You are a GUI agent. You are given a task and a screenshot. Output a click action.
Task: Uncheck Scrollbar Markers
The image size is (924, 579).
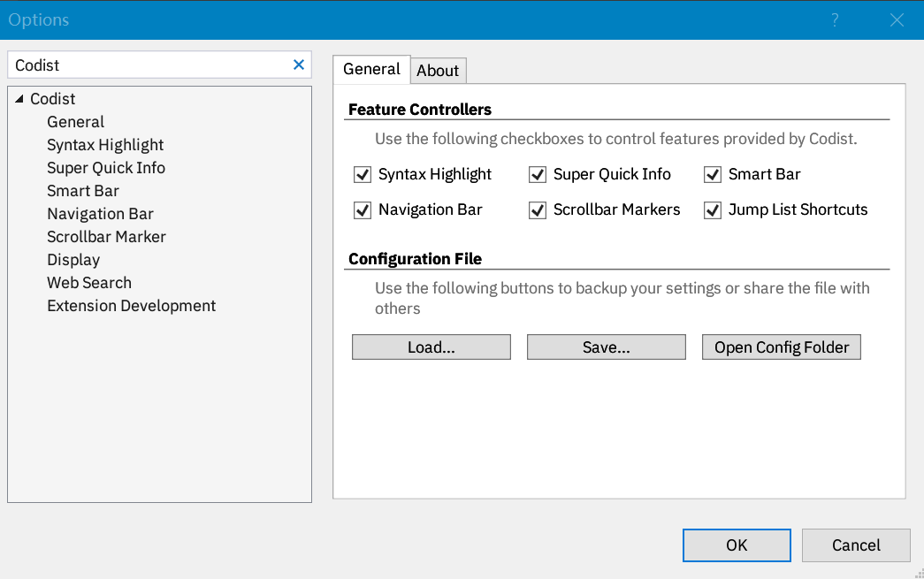[x=537, y=210]
